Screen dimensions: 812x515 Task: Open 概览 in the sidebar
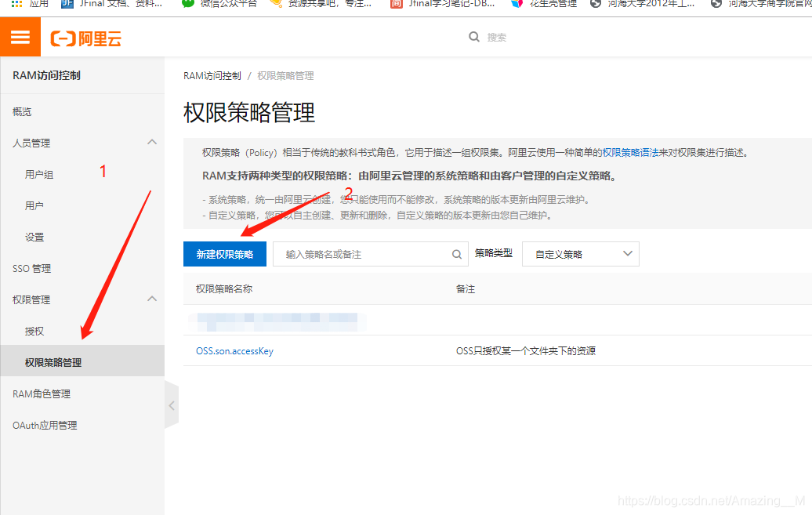[x=22, y=112]
